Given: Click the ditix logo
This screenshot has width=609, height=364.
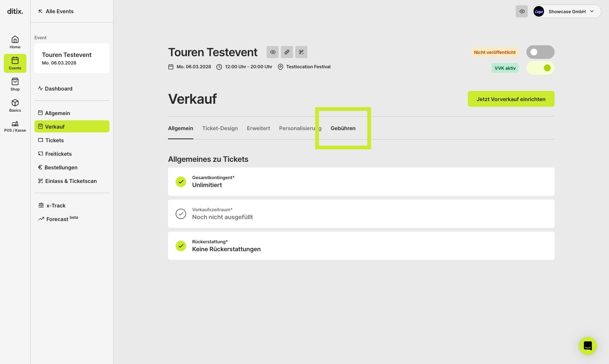Looking at the screenshot, I should point(15,11).
